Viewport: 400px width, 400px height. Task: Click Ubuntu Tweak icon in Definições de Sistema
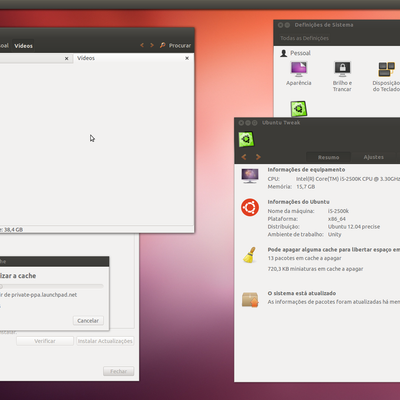click(x=299, y=109)
